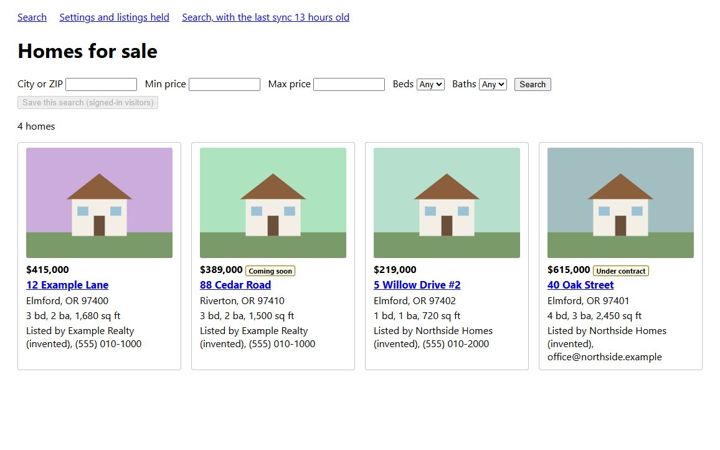Open the 40 Oak Street listing link
720x450 pixels.
[x=580, y=285]
